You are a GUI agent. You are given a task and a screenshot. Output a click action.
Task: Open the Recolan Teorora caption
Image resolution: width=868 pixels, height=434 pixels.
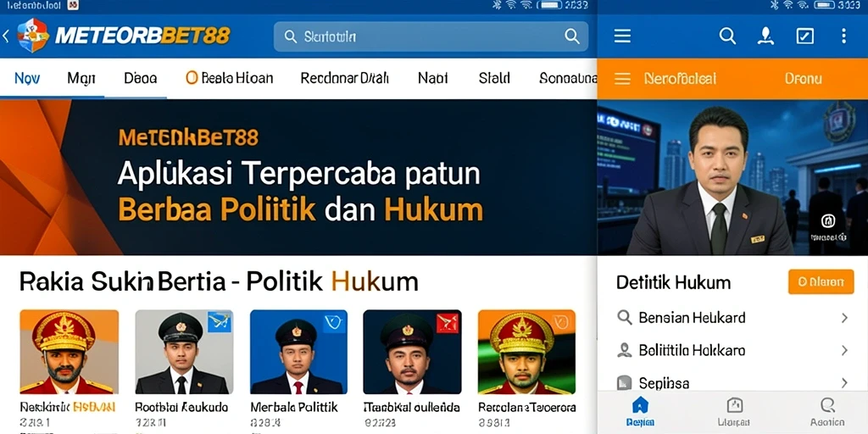click(527, 408)
